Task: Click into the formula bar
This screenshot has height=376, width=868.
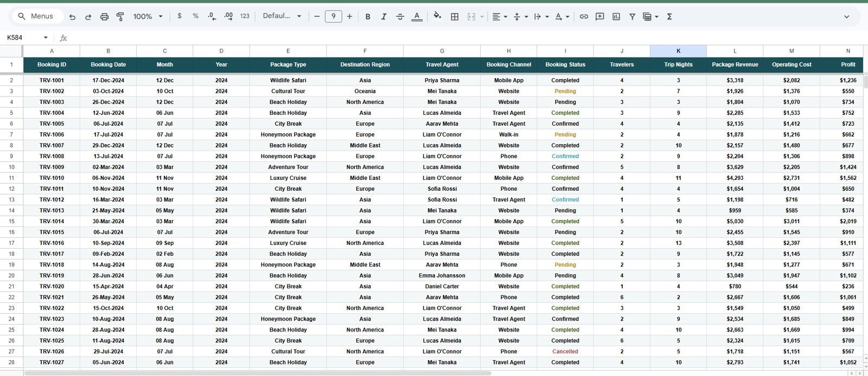Action: click(467, 37)
